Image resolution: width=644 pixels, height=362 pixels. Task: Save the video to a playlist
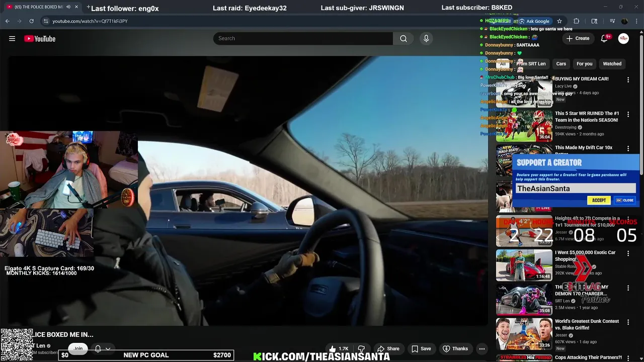421,348
